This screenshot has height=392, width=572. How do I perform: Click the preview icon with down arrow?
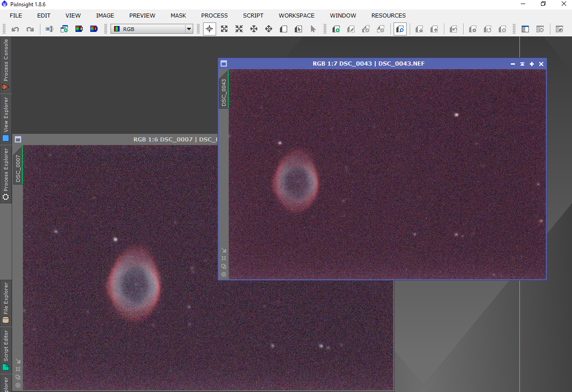419,29
